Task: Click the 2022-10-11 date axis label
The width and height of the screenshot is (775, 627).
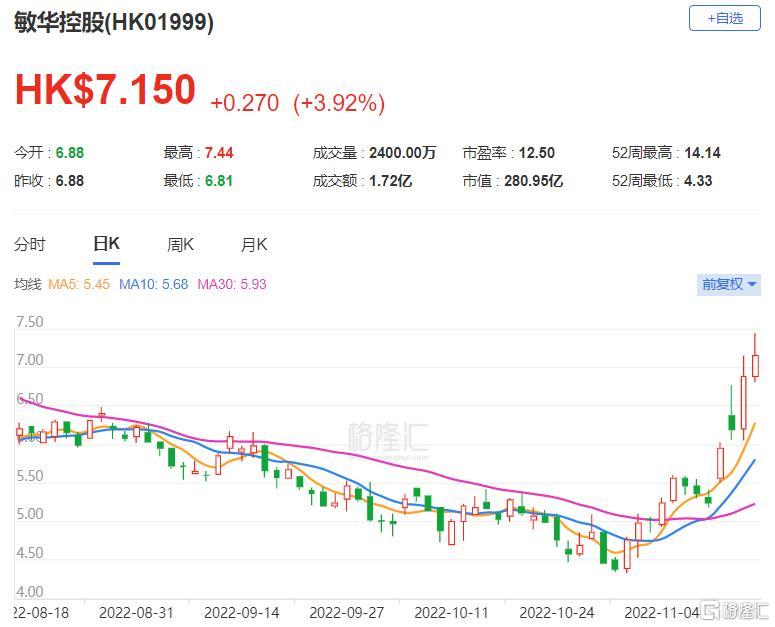Action: click(451, 613)
